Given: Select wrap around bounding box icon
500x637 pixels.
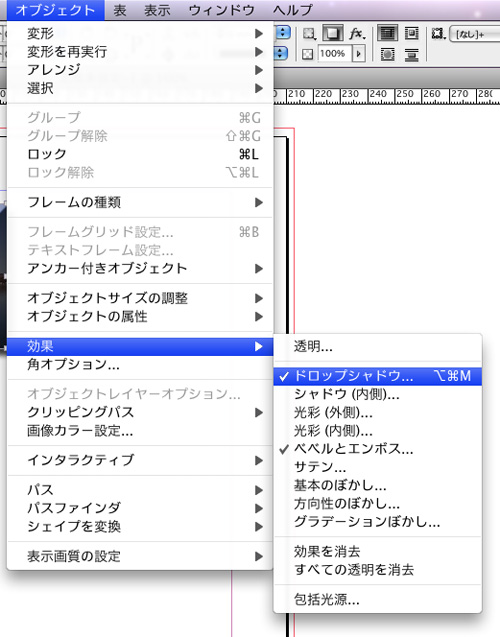Looking at the screenshot, I should point(411,33).
